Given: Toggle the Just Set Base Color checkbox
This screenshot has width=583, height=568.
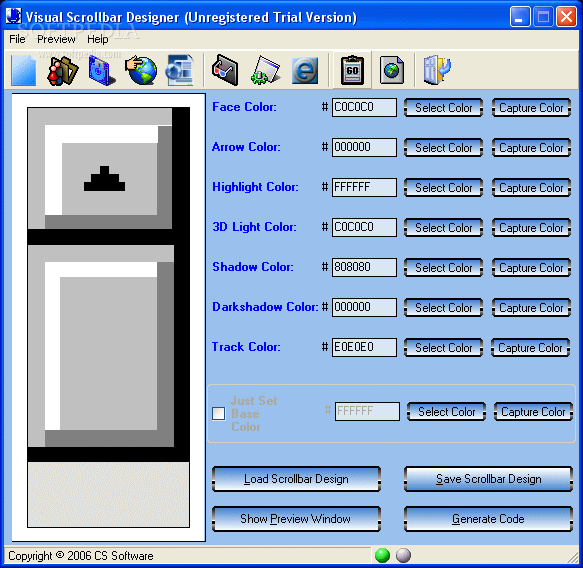Looking at the screenshot, I should [x=219, y=413].
